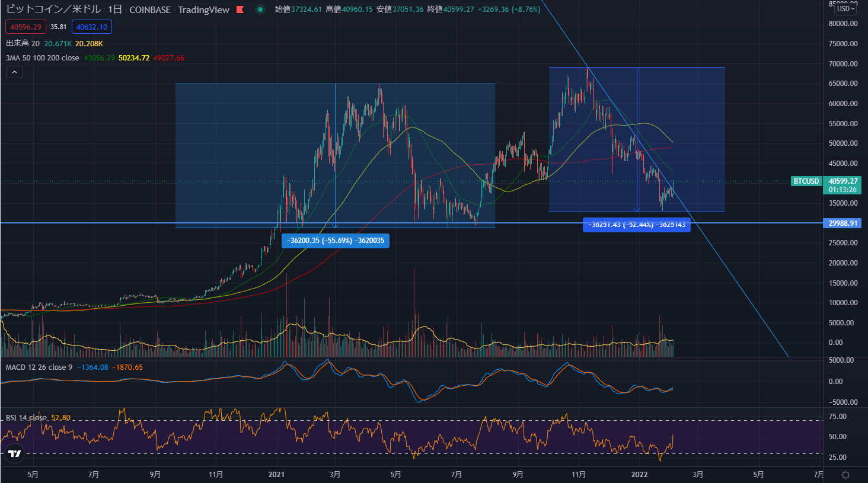
Task: Click the 70000.00 label on the price axis
Action: 843,63
